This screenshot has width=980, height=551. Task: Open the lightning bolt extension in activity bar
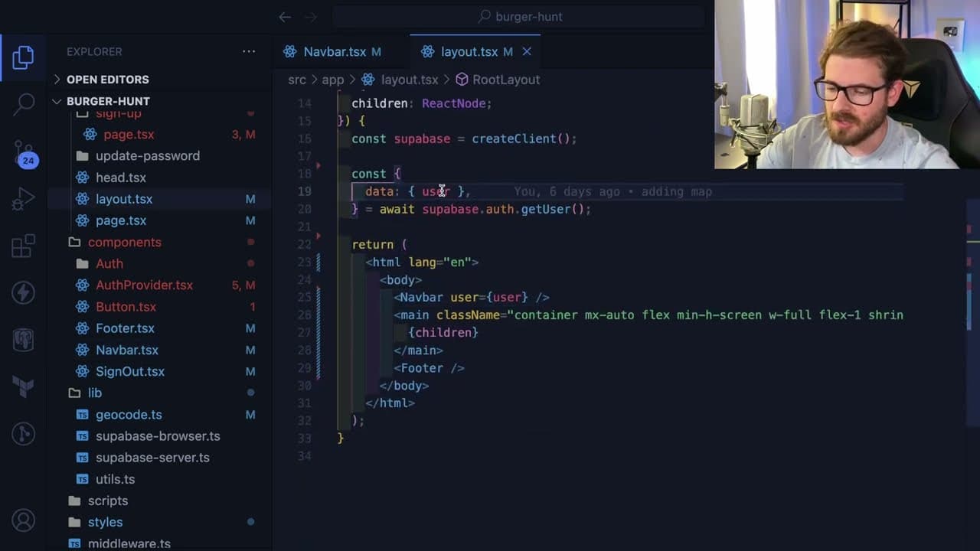click(24, 292)
